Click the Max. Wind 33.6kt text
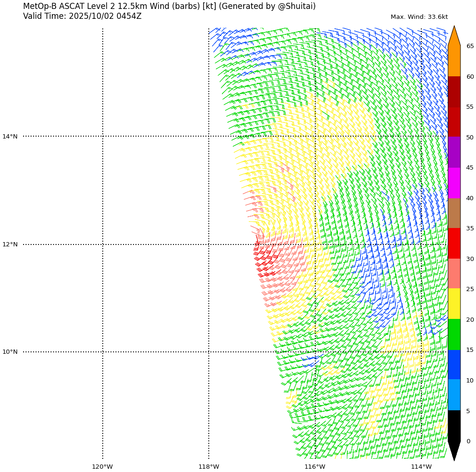The image size is (476, 472). 419,17
